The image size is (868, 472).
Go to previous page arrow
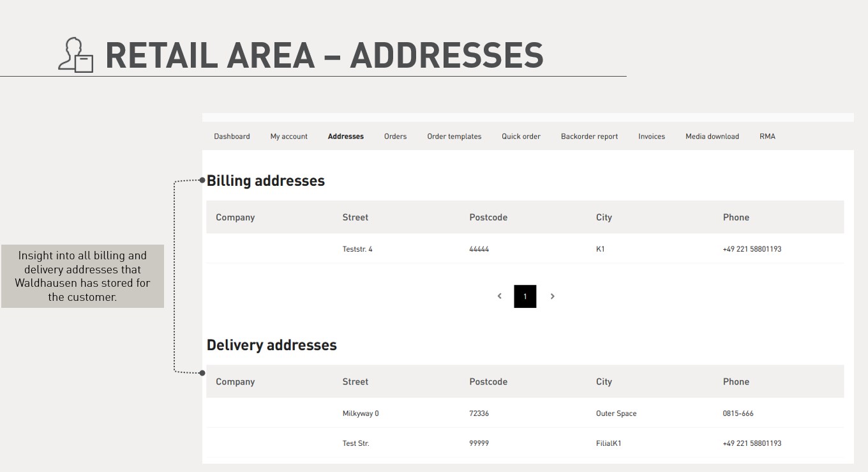point(499,296)
